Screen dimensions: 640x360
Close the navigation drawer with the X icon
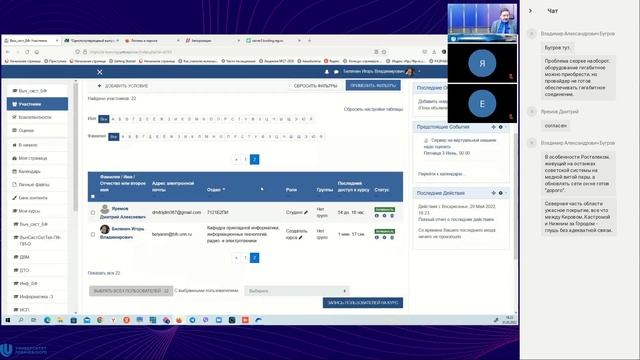(100, 72)
